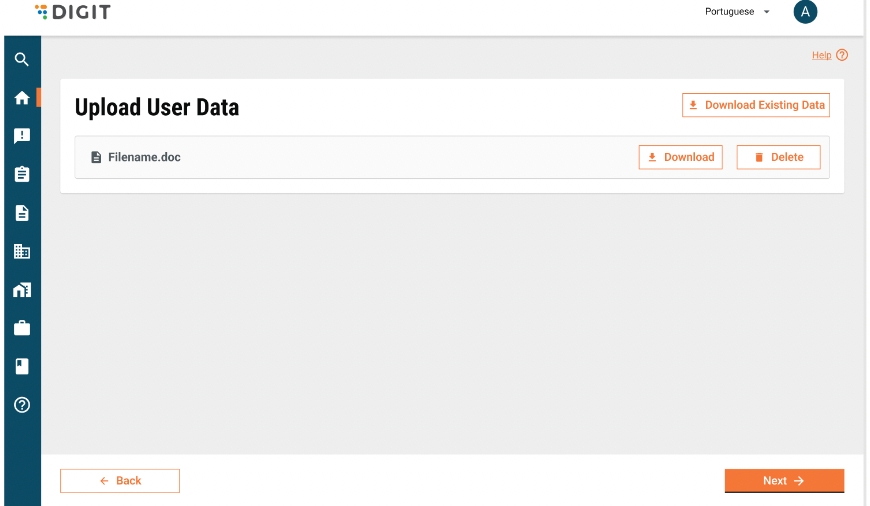Image resolution: width=870 pixels, height=506 pixels.
Task: Click the sidebar help question-mark icon
Action: pos(22,405)
